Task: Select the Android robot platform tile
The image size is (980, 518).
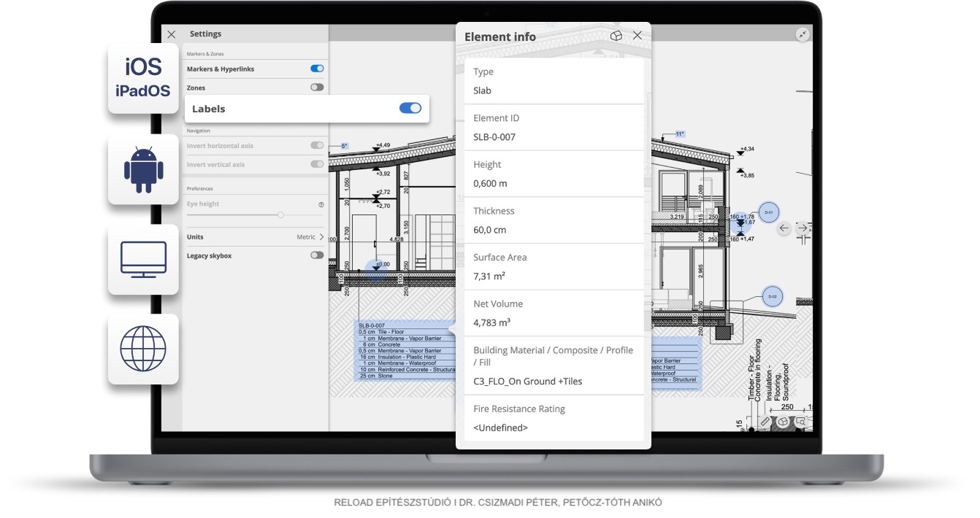Action: click(x=143, y=169)
